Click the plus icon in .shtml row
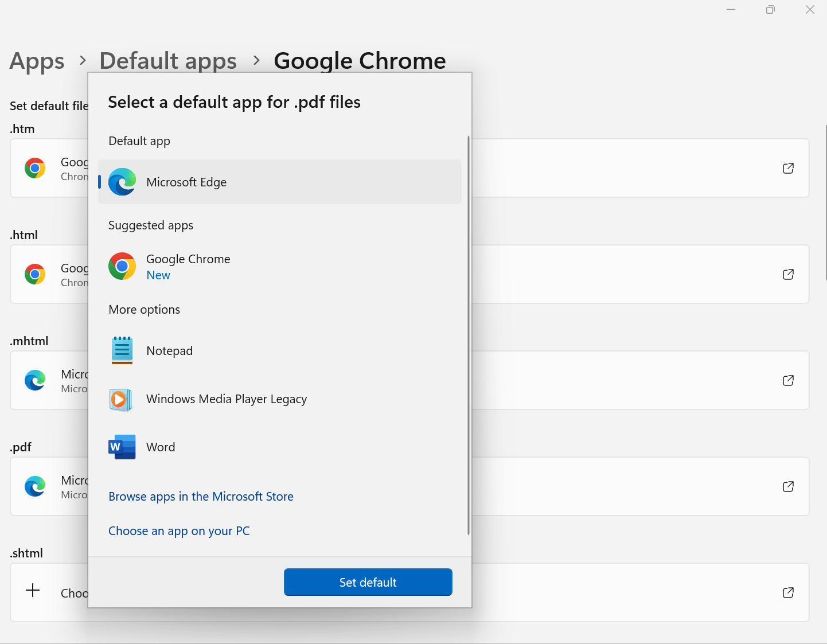This screenshot has width=827, height=644. click(x=33, y=590)
